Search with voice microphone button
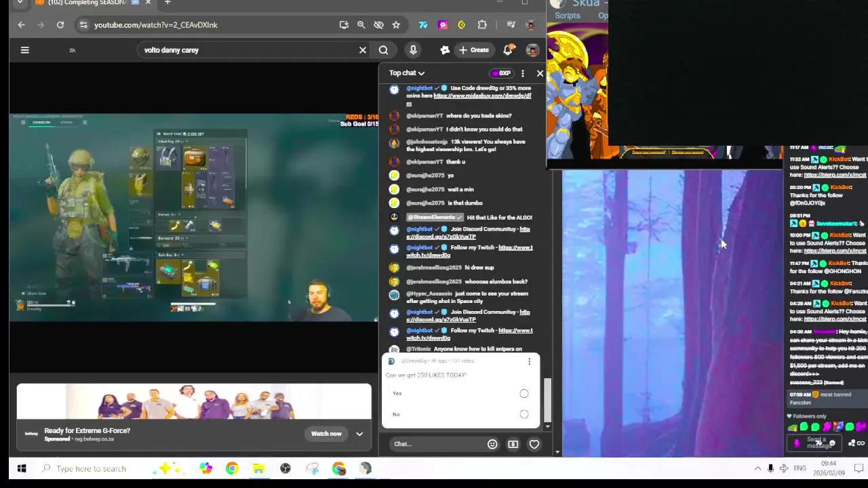 click(x=413, y=50)
